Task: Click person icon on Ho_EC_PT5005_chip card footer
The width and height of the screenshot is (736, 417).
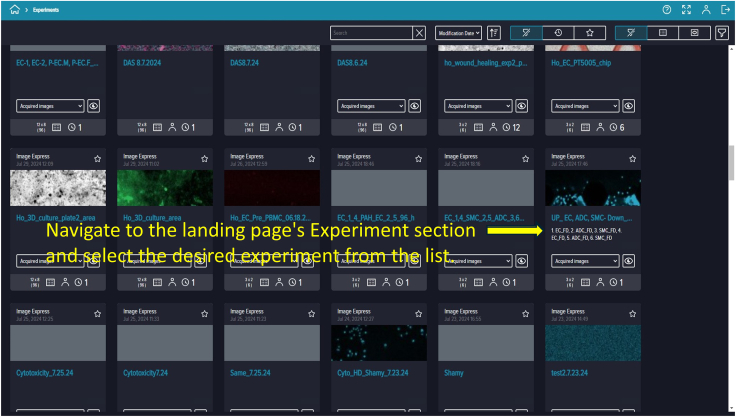Action: pyautogui.click(x=600, y=127)
